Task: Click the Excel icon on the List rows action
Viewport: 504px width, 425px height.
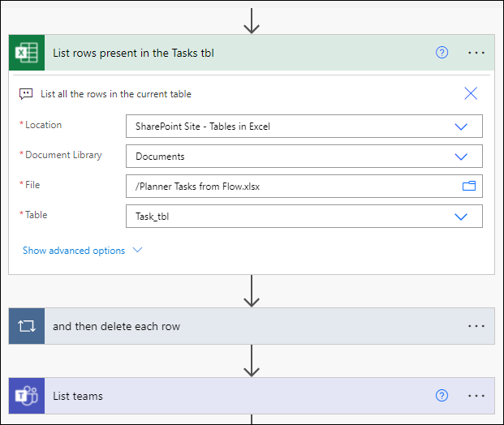Action: pos(26,53)
